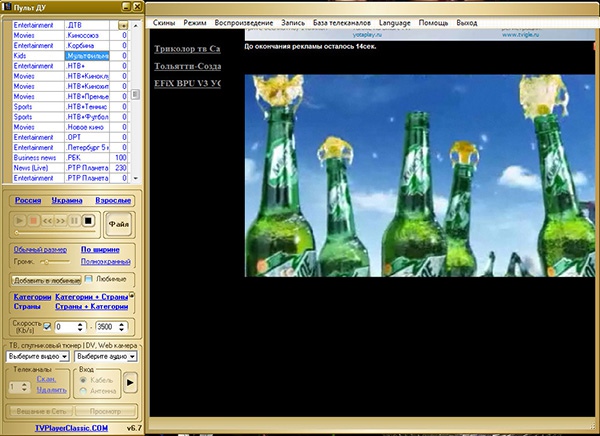Open the База телеканалов menu
The image size is (600, 436).
(x=342, y=23)
